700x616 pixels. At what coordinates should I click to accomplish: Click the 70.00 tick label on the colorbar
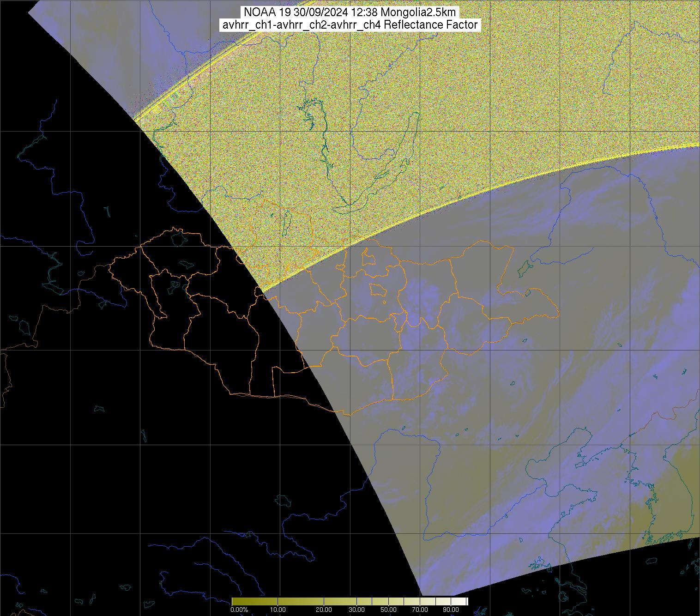coord(421,610)
